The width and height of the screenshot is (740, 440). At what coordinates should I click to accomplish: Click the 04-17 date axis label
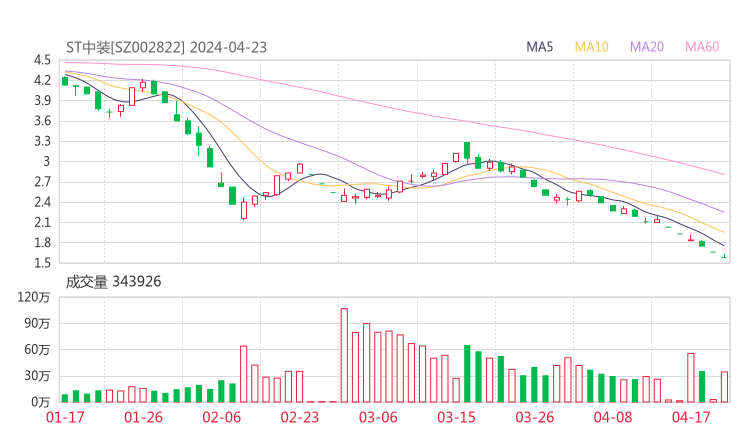[691, 417]
